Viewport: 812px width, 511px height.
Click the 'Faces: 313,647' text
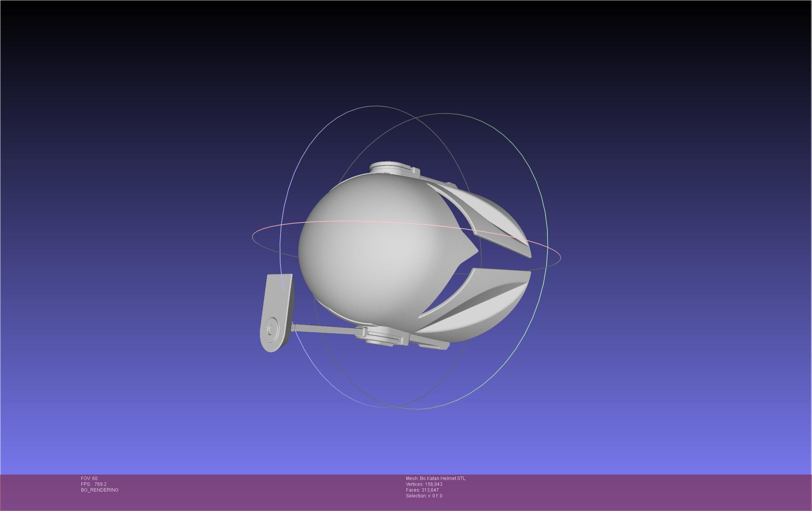coord(422,490)
